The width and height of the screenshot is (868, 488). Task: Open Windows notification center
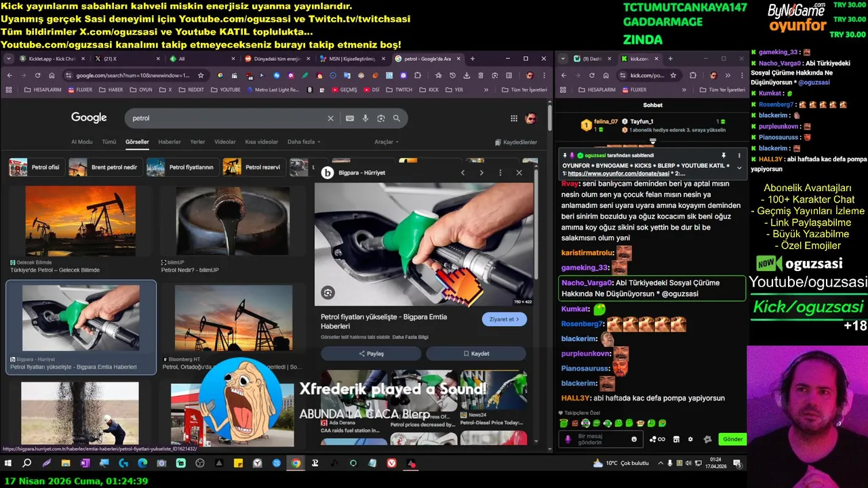click(737, 464)
